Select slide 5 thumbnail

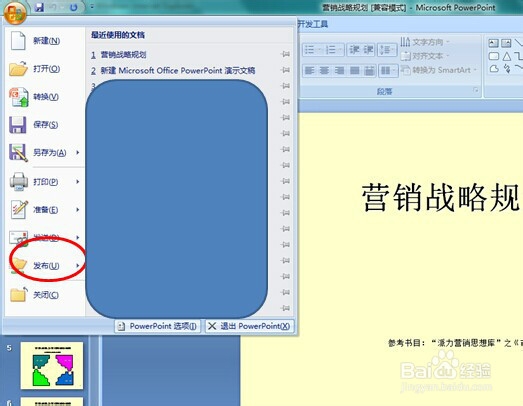(x=52, y=365)
